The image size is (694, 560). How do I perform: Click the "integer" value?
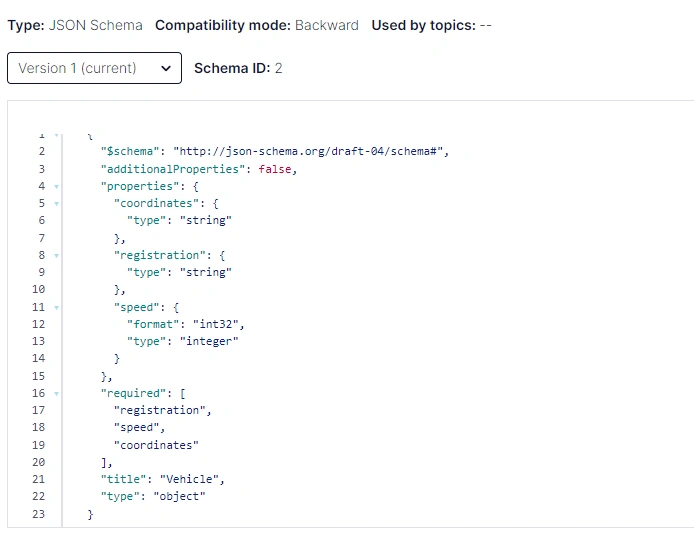point(209,341)
